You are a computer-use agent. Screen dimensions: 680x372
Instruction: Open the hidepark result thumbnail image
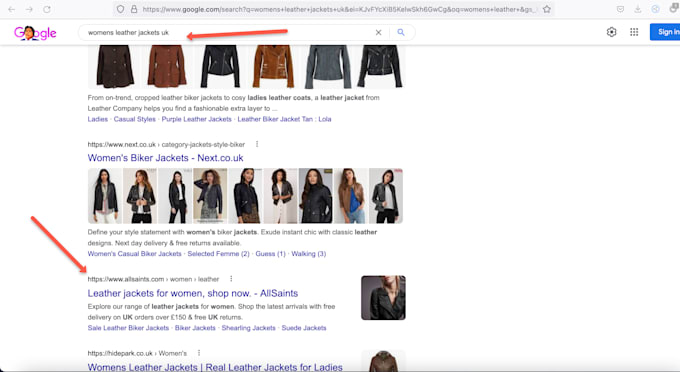[x=383, y=361]
